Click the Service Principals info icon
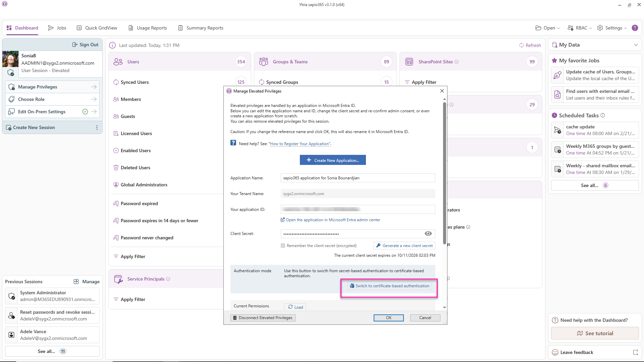The height and width of the screenshot is (362, 644). point(168,279)
